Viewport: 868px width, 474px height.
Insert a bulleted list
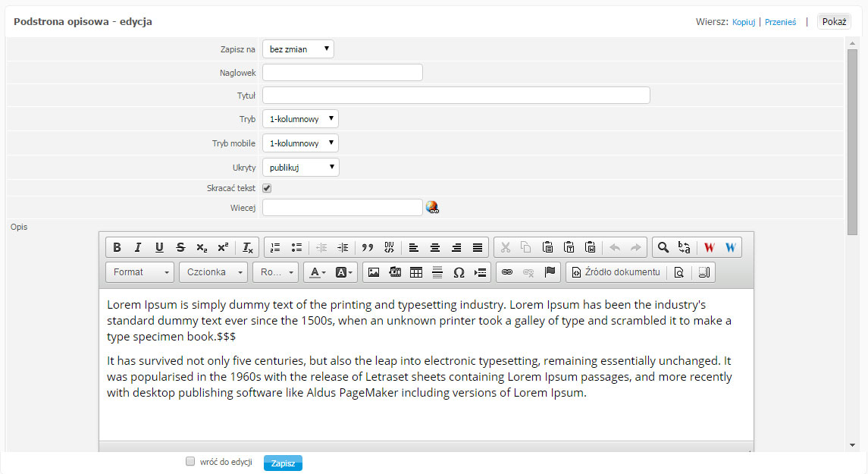296,247
